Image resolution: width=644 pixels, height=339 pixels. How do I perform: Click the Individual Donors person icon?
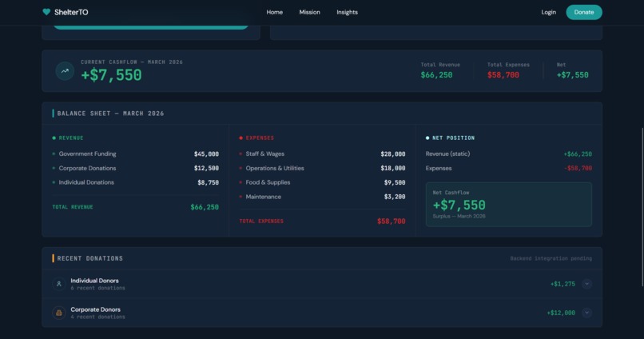pyautogui.click(x=59, y=284)
